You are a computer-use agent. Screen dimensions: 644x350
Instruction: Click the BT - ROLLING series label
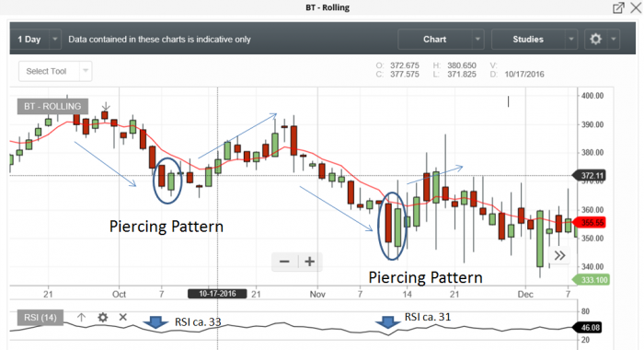(x=52, y=107)
